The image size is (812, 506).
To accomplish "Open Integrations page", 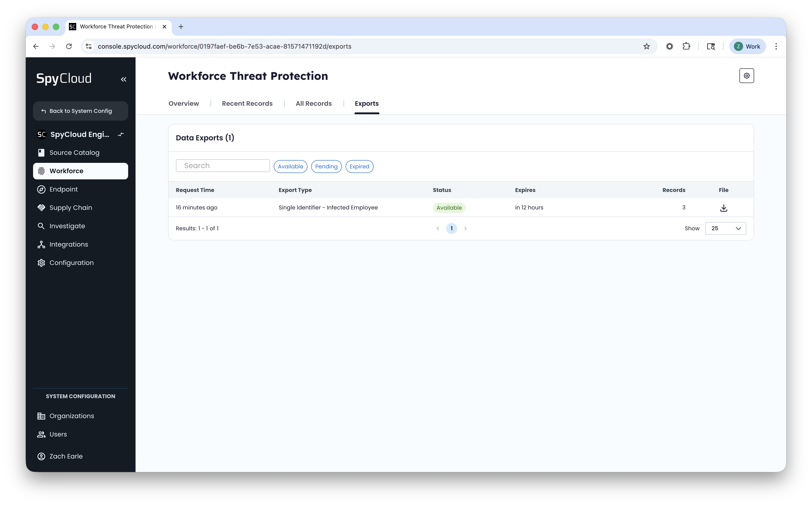I will coord(68,245).
